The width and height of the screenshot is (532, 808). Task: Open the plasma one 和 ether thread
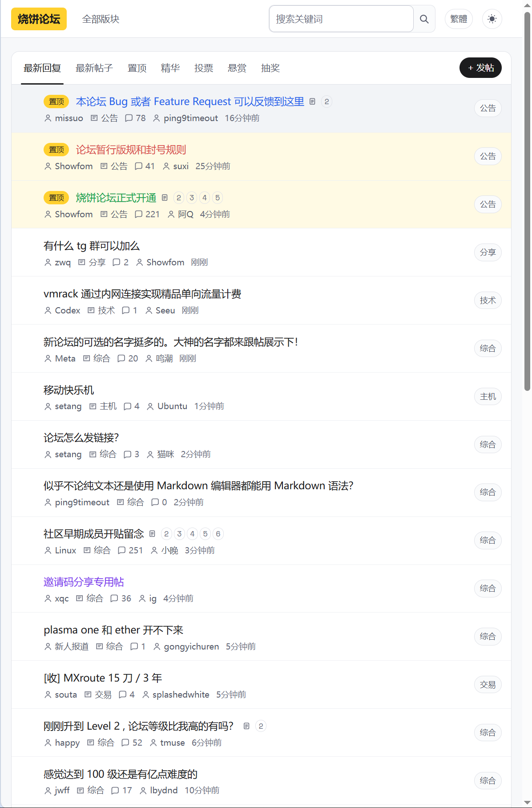(x=113, y=630)
